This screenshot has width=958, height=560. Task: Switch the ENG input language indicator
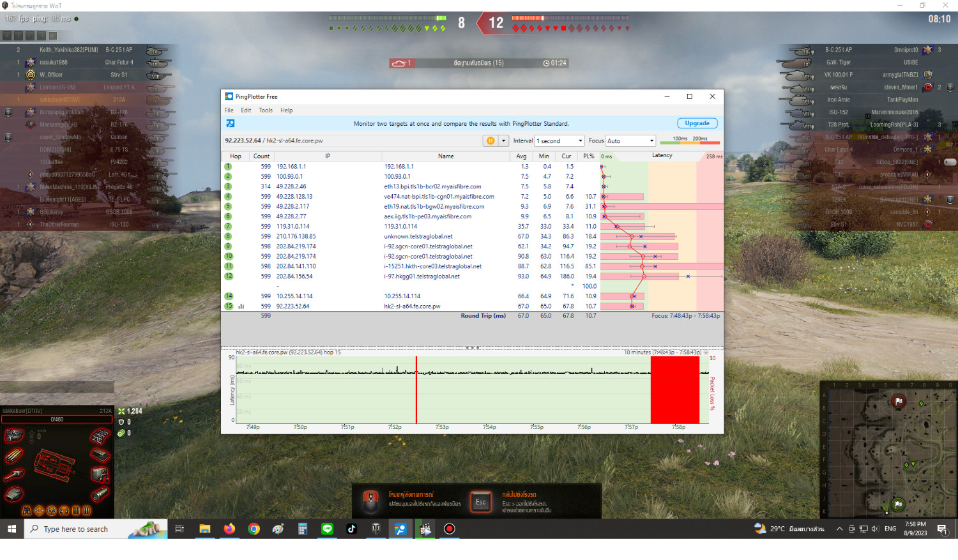(890, 529)
